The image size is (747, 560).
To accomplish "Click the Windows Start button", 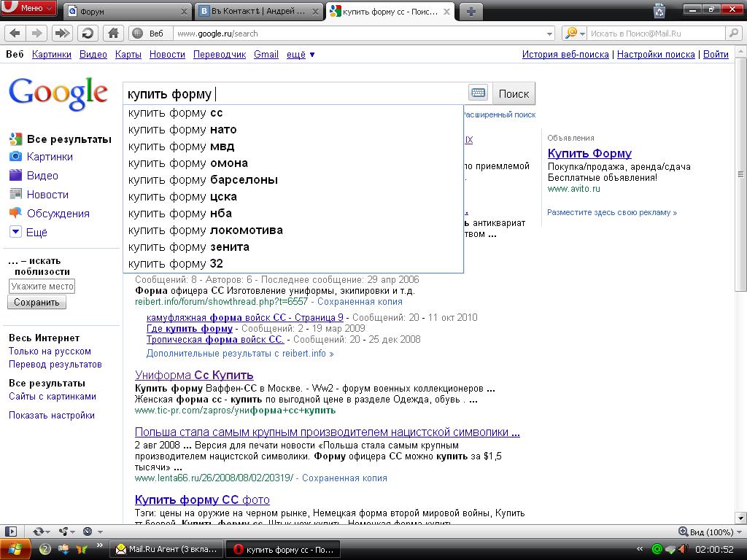I will pyautogui.click(x=15, y=550).
